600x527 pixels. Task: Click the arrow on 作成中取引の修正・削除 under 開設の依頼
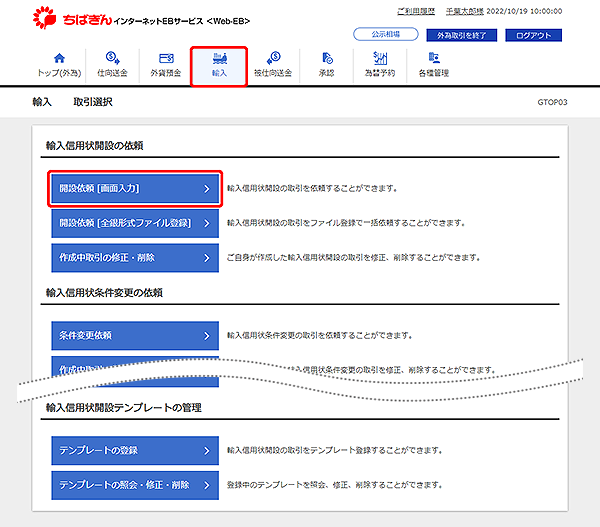[x=207, y=258]
